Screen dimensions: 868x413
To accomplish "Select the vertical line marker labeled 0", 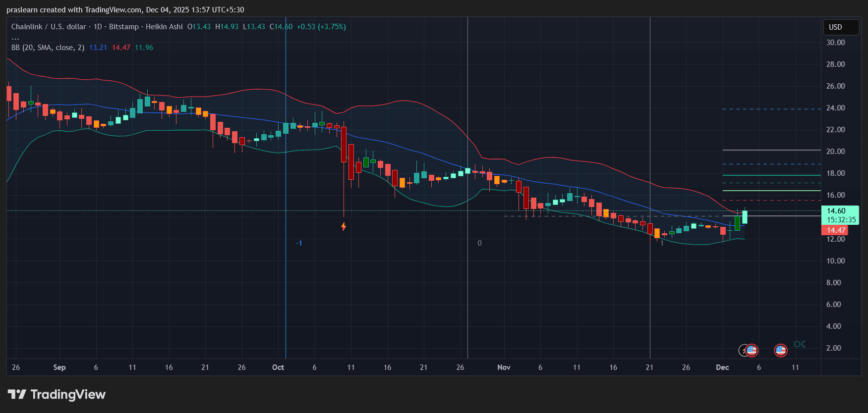I will (x=479, y=243).
